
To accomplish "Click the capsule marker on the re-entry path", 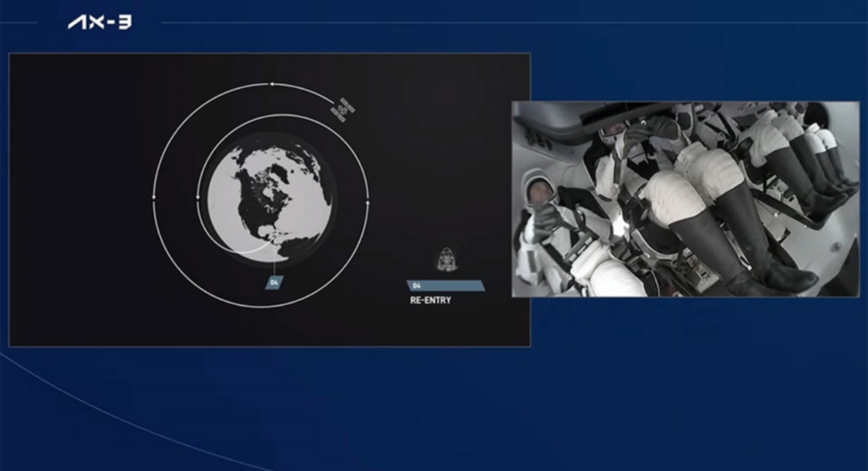I will point(273,237).
